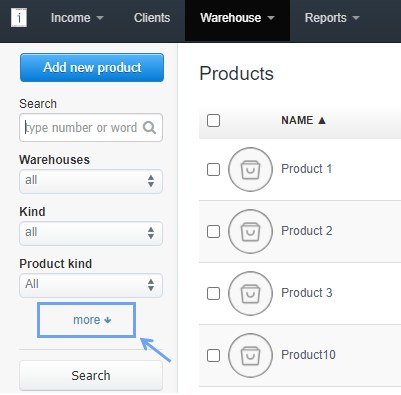The height and width of the screenshot is (395, 401).
Task: Open the Product10 link
Action: [x=308, y=355]
